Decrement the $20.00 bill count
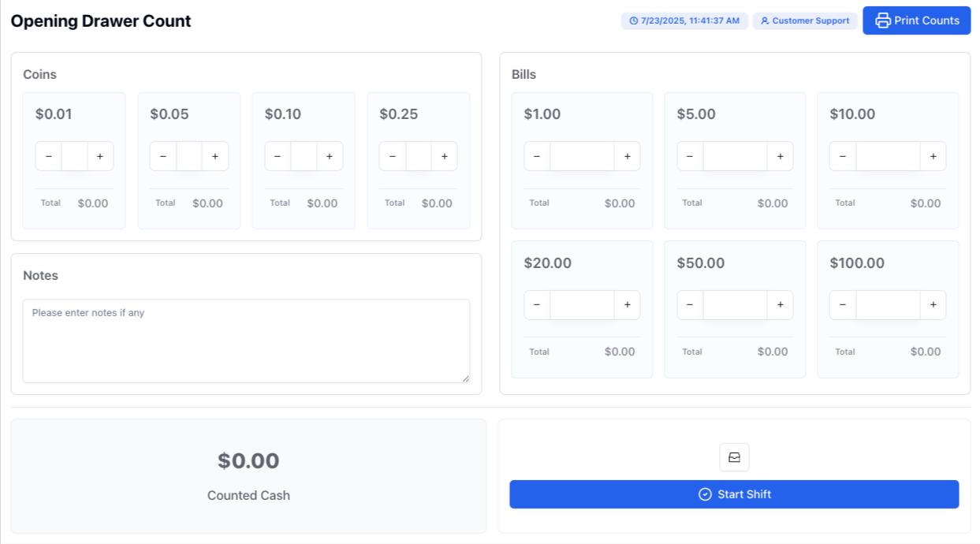 point(537,305)
